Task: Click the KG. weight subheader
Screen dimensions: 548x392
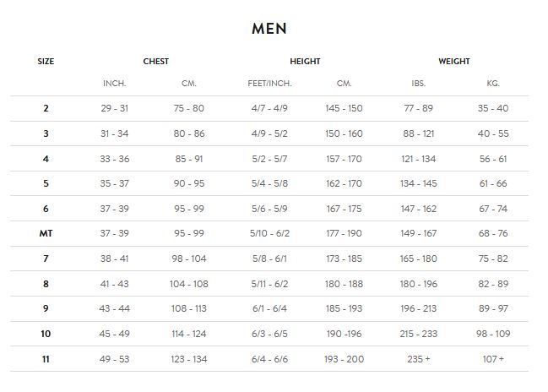Action: [492, 84]
